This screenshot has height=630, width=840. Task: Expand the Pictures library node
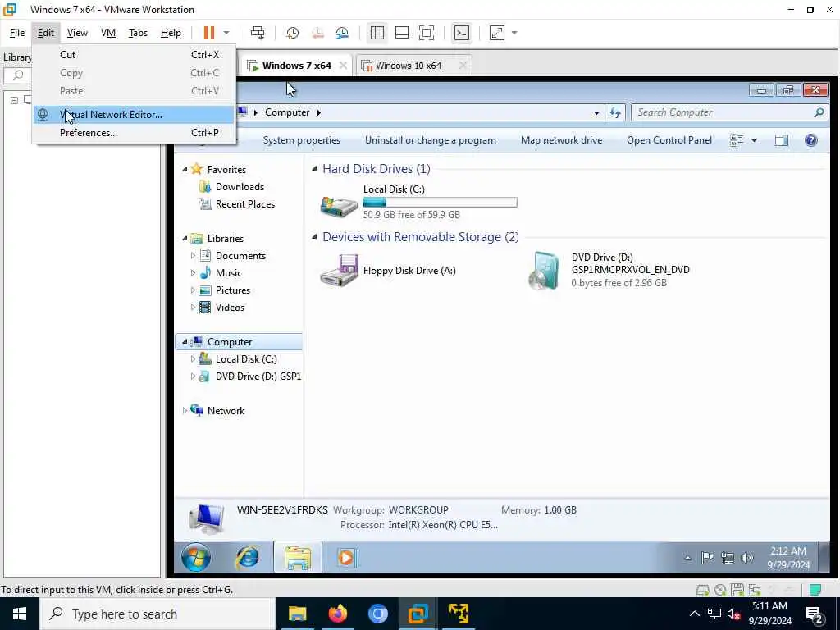(x=193, y=290)
